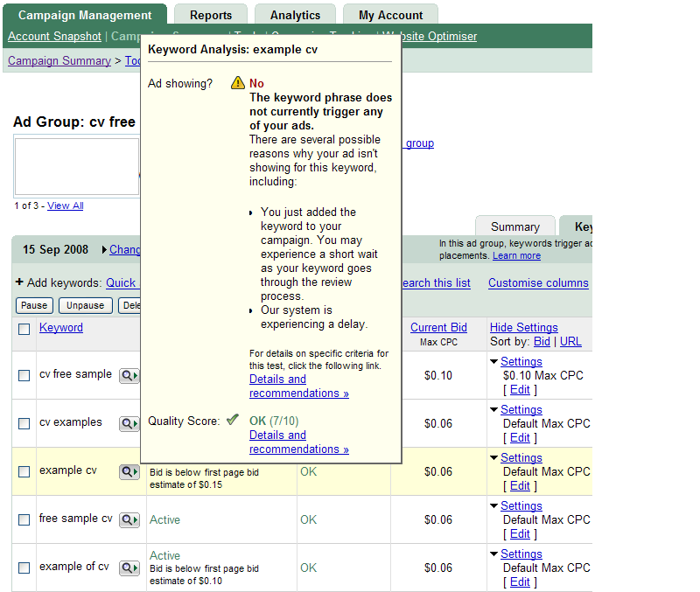The width and height of the screenshot is (700, 592).
Task: Sort by the Current Bid column header
Action: point(439,327)
